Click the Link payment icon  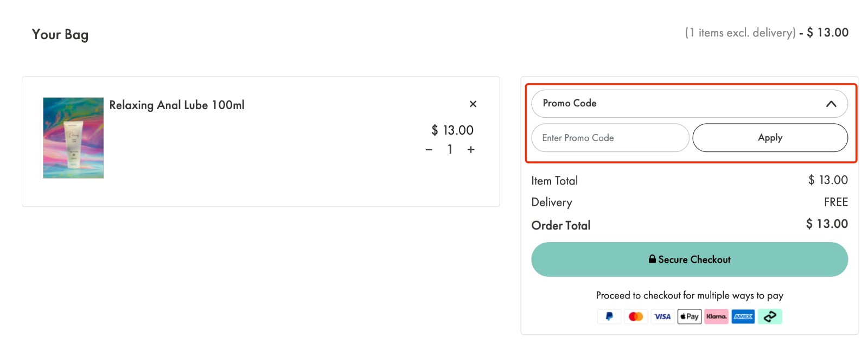pos(770,316)
